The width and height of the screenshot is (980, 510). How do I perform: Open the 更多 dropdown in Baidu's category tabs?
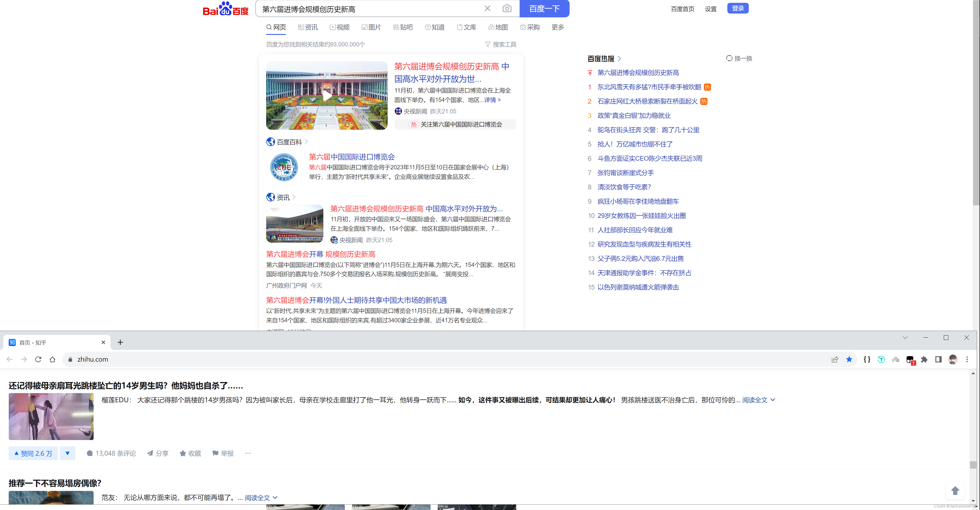[558, 27]
